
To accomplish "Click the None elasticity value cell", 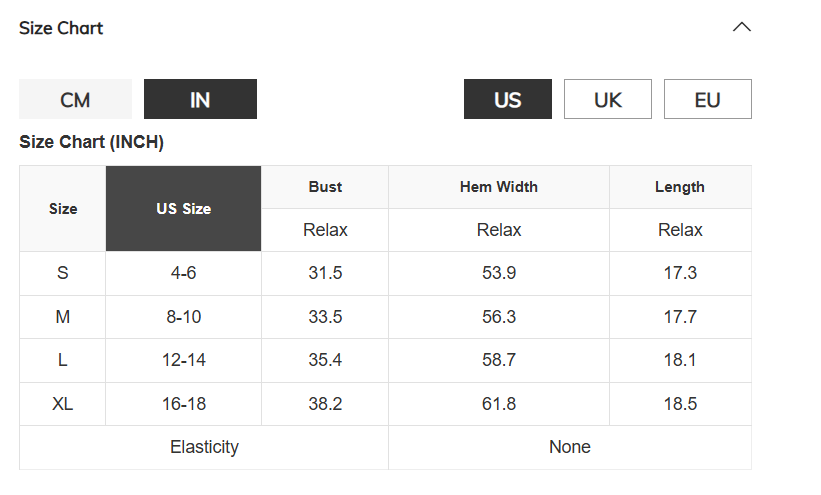I will [570, 447].
